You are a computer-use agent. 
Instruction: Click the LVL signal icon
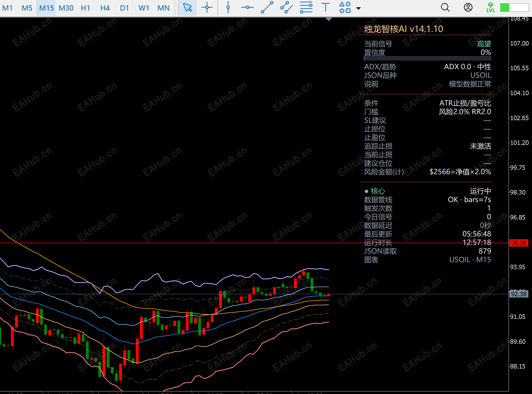[490, 8]
